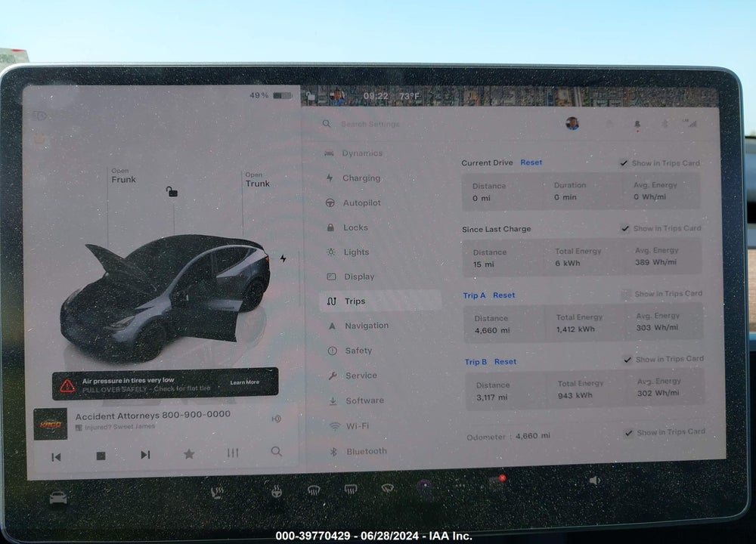
Task: Open the notifications bell icon
Action: pyautogui.click(x=637, y=125)
